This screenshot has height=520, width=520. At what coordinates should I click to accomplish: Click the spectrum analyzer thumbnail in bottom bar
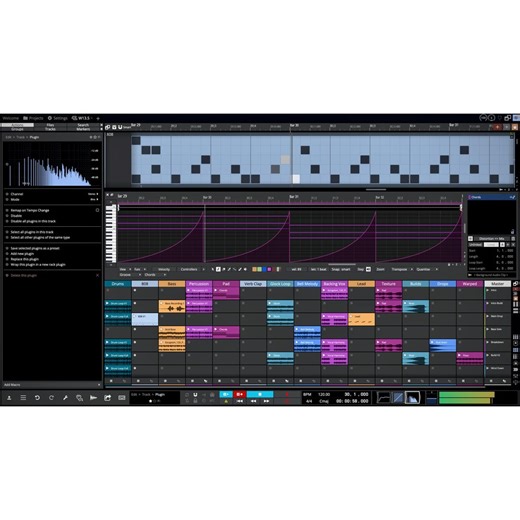coord(412,398)
